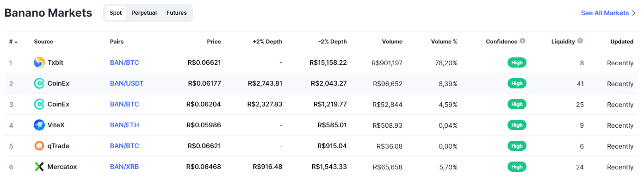The image size is (644, 187).
Task: Click the Txbit exchange logo icon
Action: pos(39,62)
